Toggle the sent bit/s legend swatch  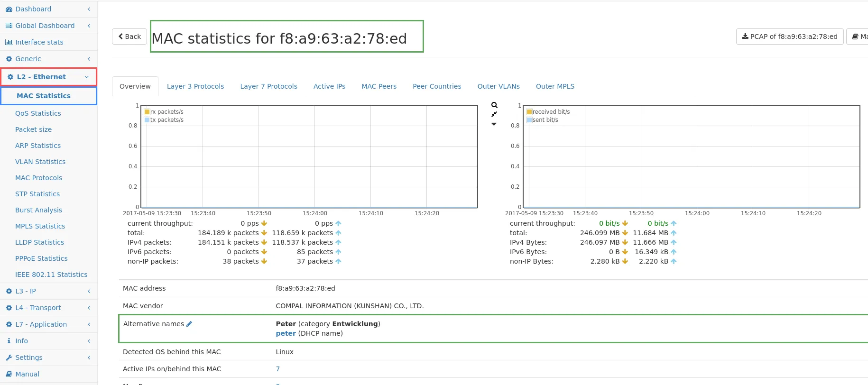pyautogui.click(x=529, y=120)
